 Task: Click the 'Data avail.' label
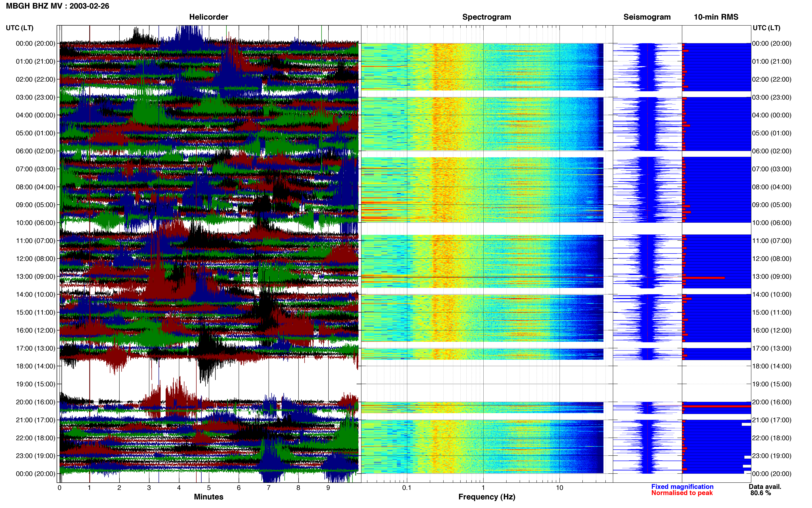tap(765, 486)
